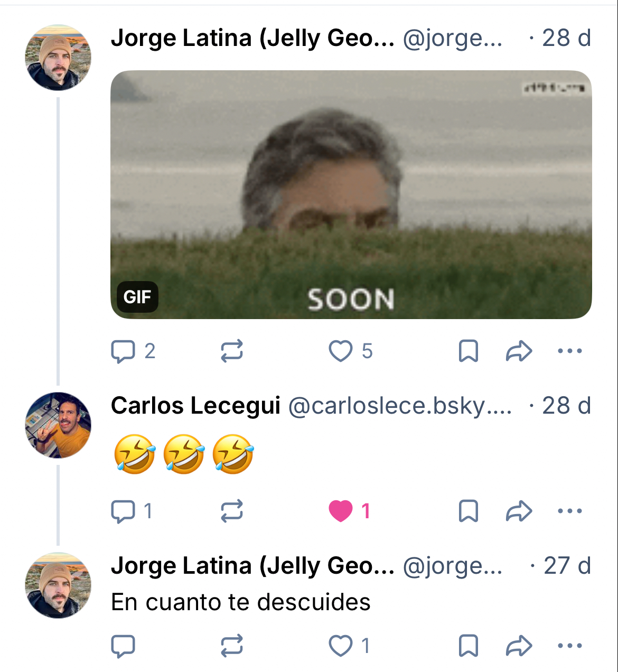Image resolution: width=618 pixels, height=672 pixels.
Task: Click Carlos Lecegui's avatar picture
Action: (58, 425)
